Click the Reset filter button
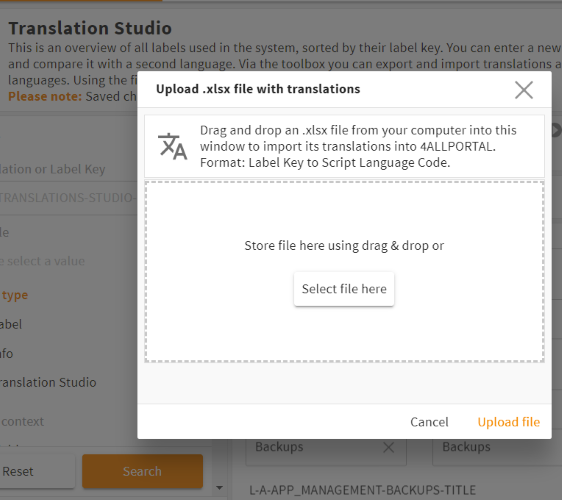The width and height of the screenshot is (562, 500). [36, 471]
